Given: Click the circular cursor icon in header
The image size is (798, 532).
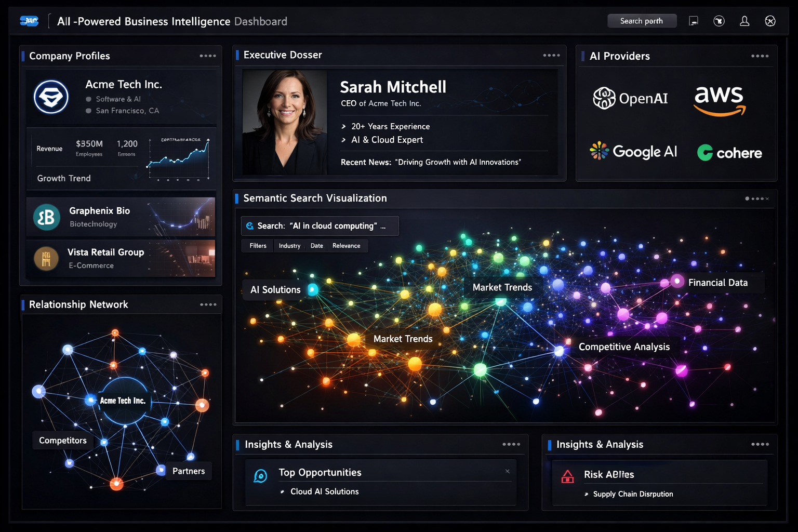Looking at the screenshot, I should click(719, 21).
